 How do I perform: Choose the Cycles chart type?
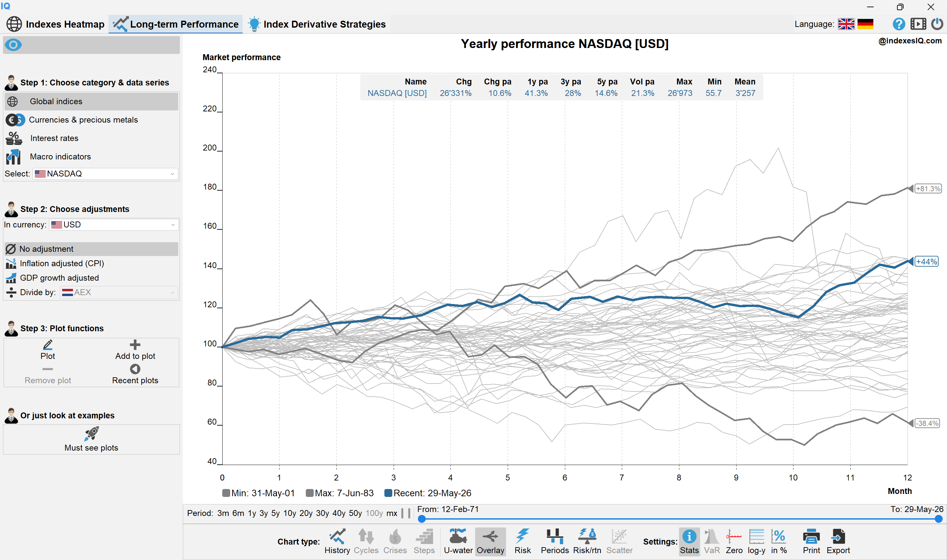pos(366,541)
